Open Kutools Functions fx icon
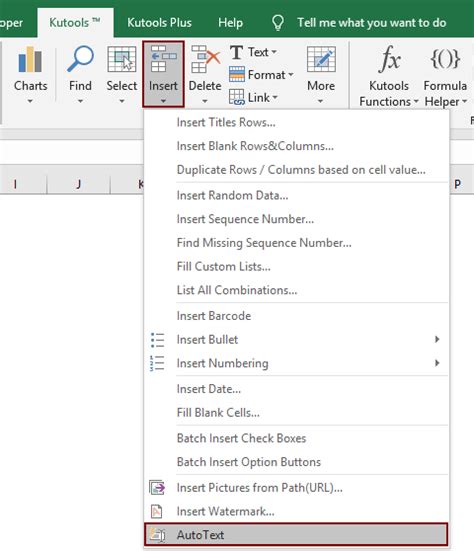This screenshot has width=474, height=551. point(389,59)
